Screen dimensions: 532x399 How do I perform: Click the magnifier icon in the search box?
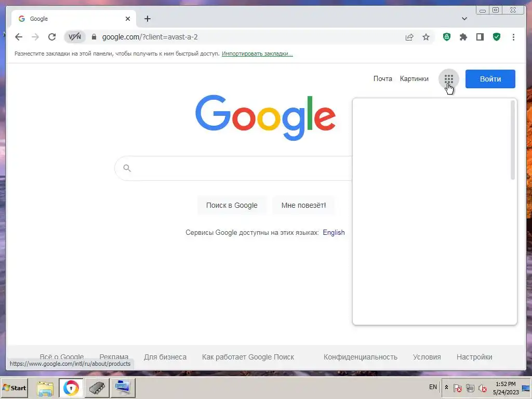127,168
